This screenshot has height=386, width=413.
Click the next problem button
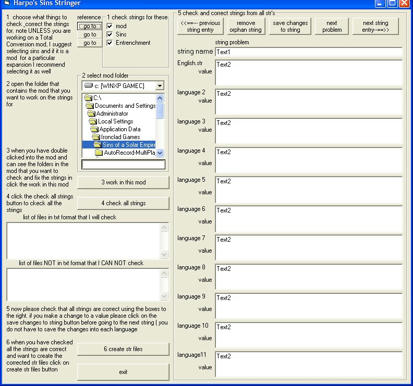point(332,26)
